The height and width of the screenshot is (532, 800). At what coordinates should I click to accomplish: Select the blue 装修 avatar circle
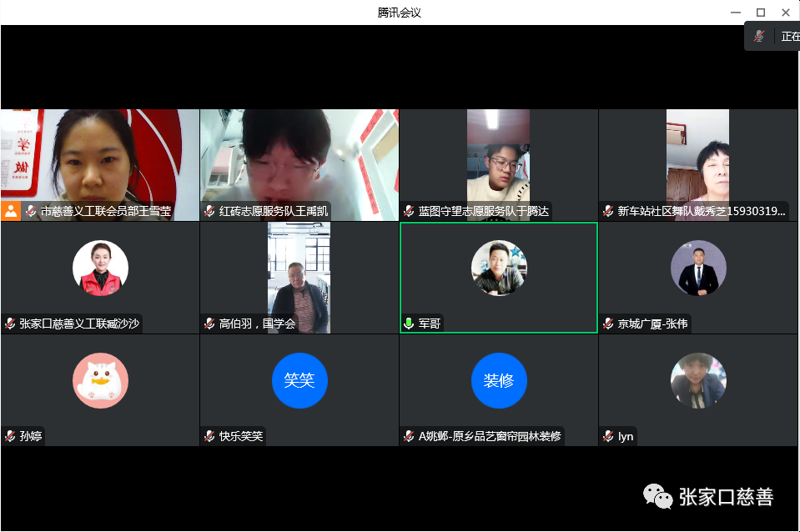[x=499, y=380]
